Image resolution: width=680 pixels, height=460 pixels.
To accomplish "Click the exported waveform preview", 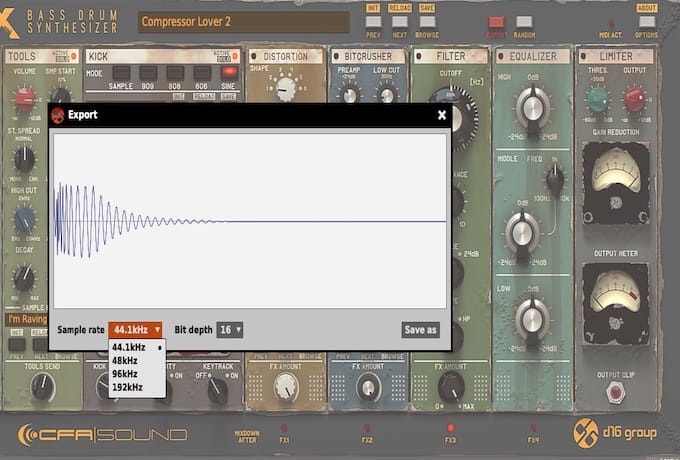I will 250,221.
